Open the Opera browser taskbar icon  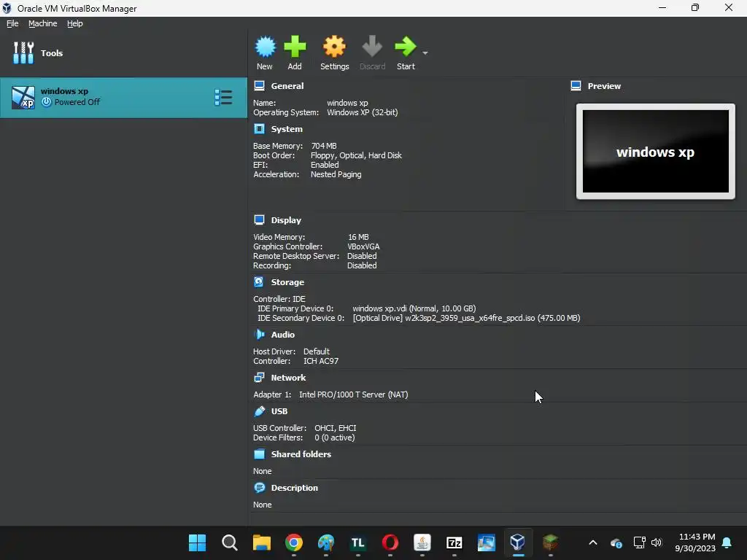click(390, 542)
